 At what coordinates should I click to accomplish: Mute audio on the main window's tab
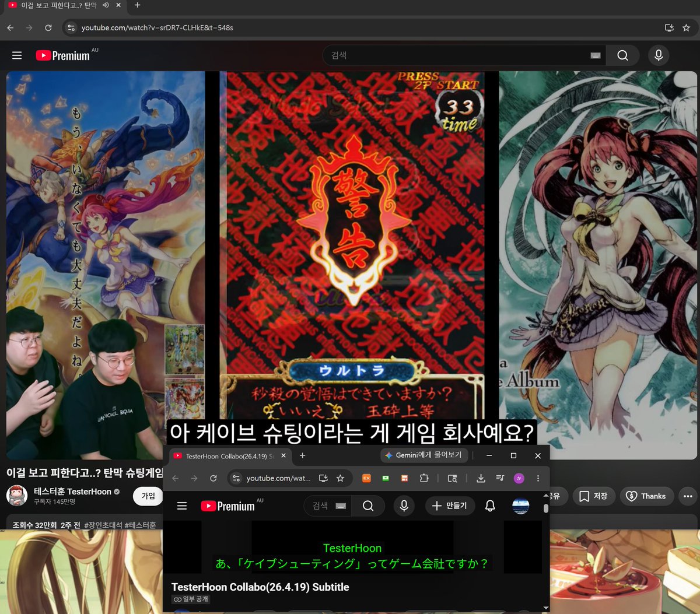pos(106,5)
